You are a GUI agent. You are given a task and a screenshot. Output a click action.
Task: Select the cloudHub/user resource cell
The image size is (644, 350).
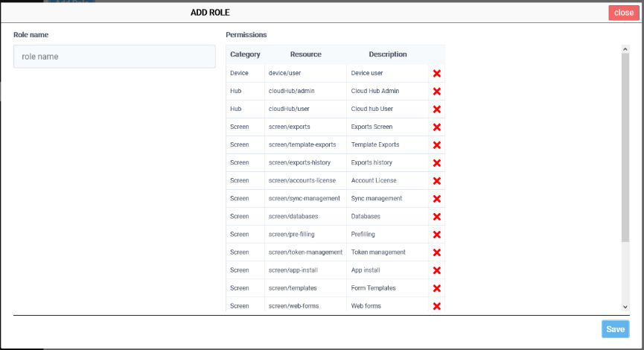(x=305, y=109)
